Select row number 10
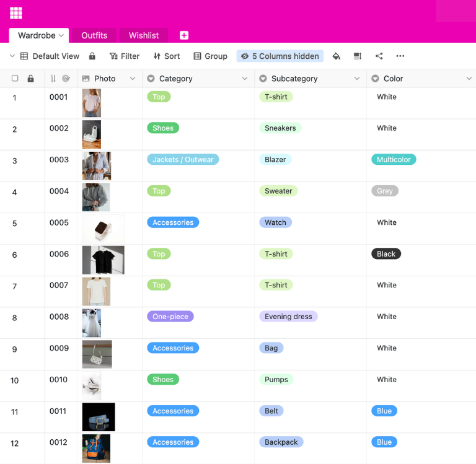476x464 pixels. coord(15,380)
